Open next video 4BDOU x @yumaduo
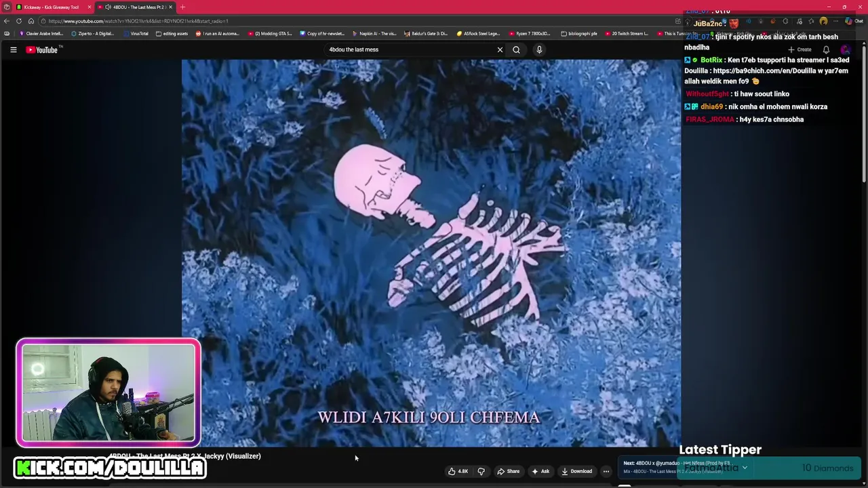Viewport: 868px width, 488px height. pos(677,464)
